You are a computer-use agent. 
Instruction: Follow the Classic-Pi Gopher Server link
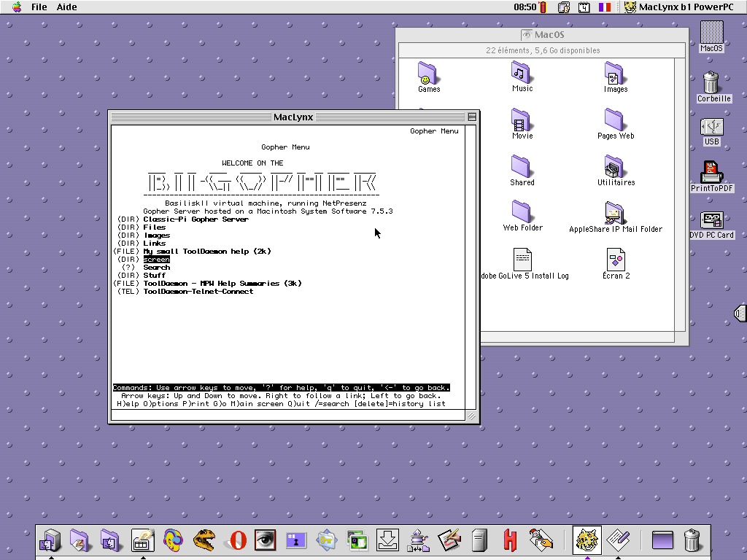(196, 219)
